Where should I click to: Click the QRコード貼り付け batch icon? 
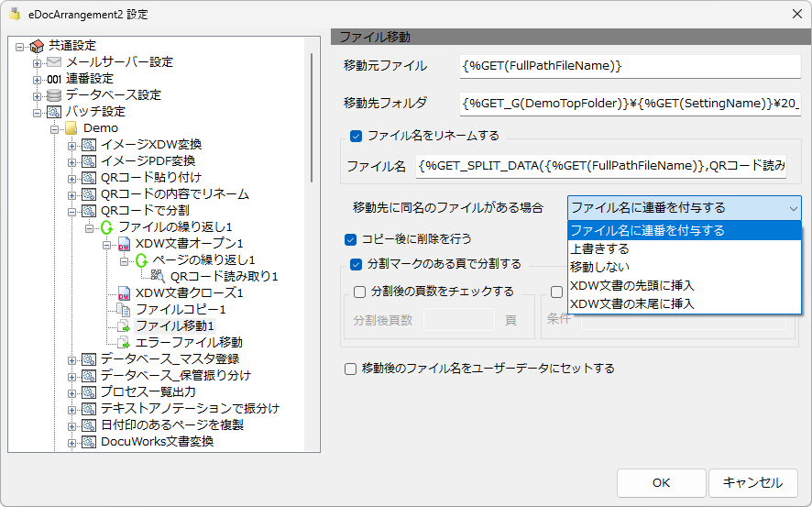pyautogui.click(x=89, y=178)
